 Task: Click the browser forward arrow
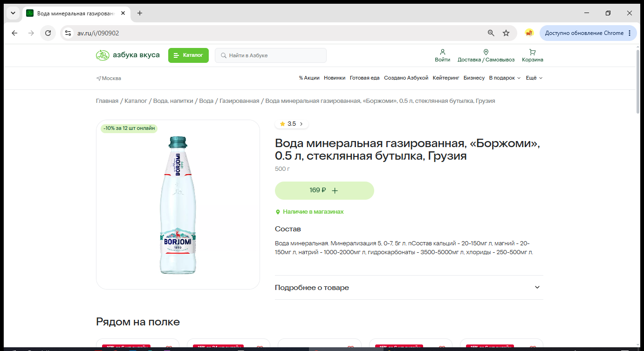click(31, 33)
